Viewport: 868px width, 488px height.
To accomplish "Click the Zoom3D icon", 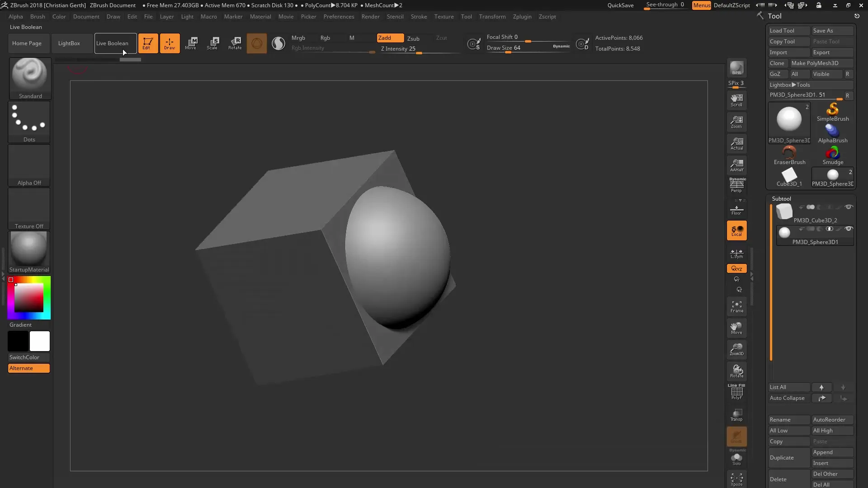I will [736, 350].
